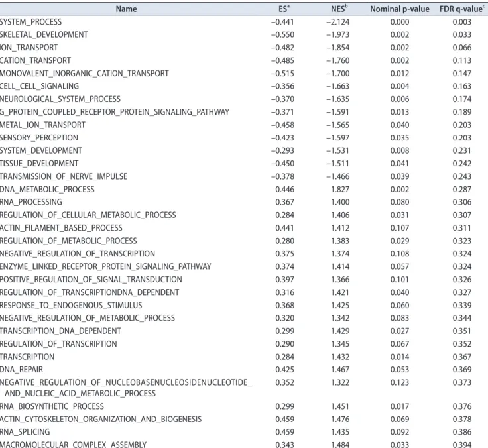Select the RNA_PROCESSING row name
This screenshot has width=488, height=448.
(31, 202)
